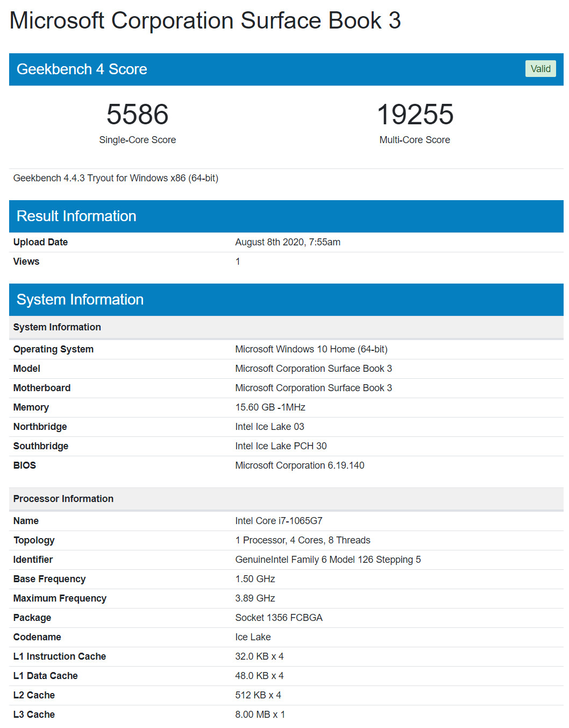Select the value Intel Ice Lake PCH 30
The height and width of the screenshot is (728, 569).
(281, 446)
